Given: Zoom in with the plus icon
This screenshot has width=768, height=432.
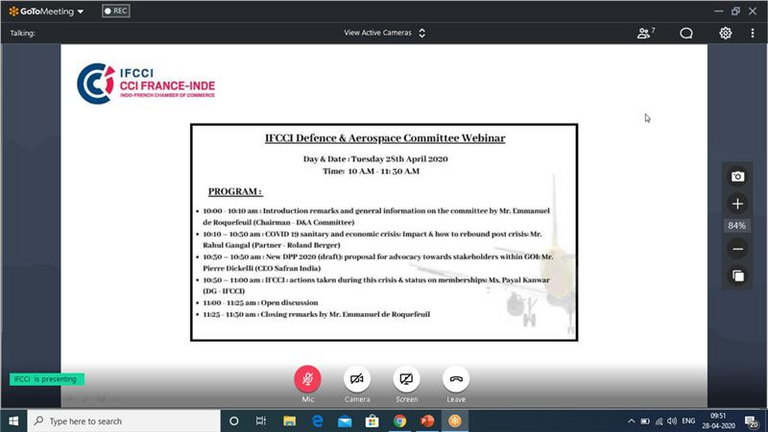Looking at the screenshot, I should (x=737, y=204).
